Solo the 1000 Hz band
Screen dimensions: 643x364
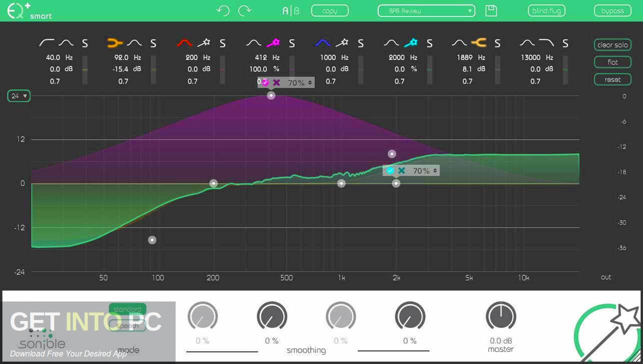point(360,43)
